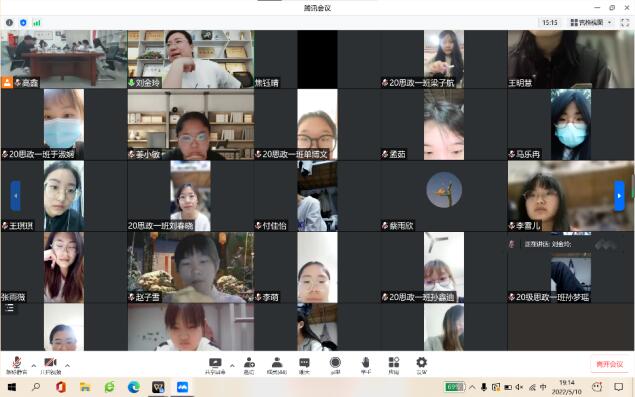Viewport: 635px width, 397px height.
Task: Open the grid view layout menu
Action: click(x=591, y=23)
